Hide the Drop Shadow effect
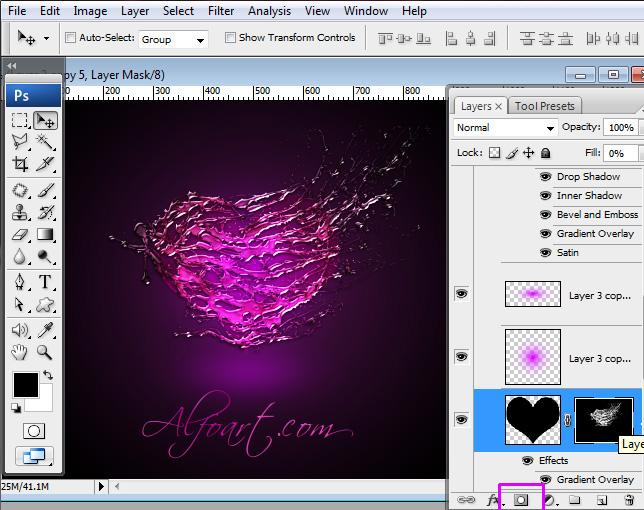The height and width of the screenshot is (510, 644). click(x=545, y=177)
